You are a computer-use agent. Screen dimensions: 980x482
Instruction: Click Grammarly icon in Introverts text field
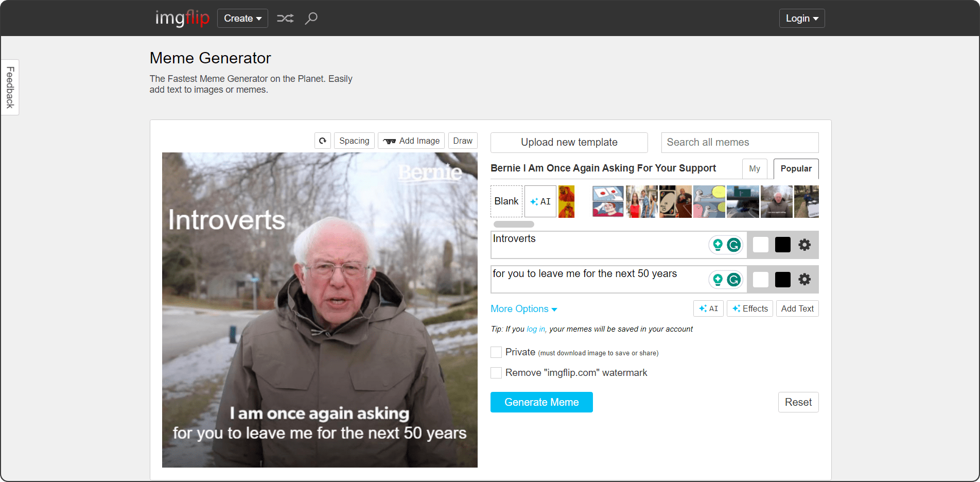pyautogui.click(x=734, y=245)
